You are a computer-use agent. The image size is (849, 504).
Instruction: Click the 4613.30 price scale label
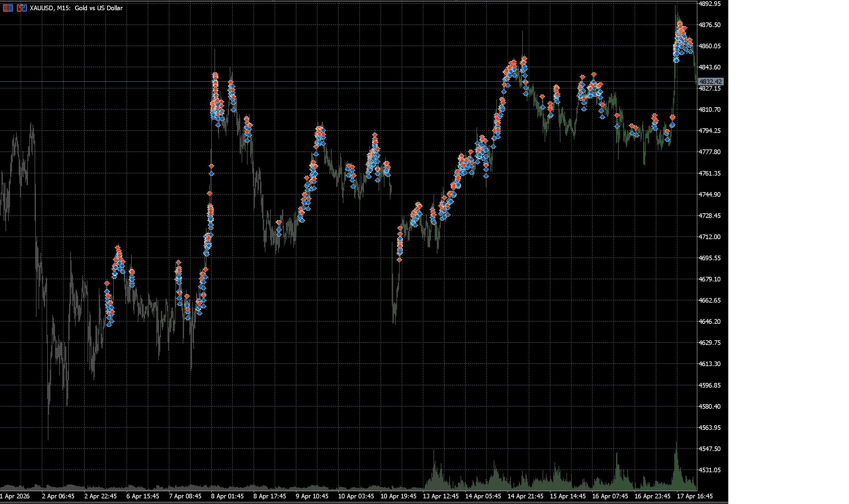(709, 364)
